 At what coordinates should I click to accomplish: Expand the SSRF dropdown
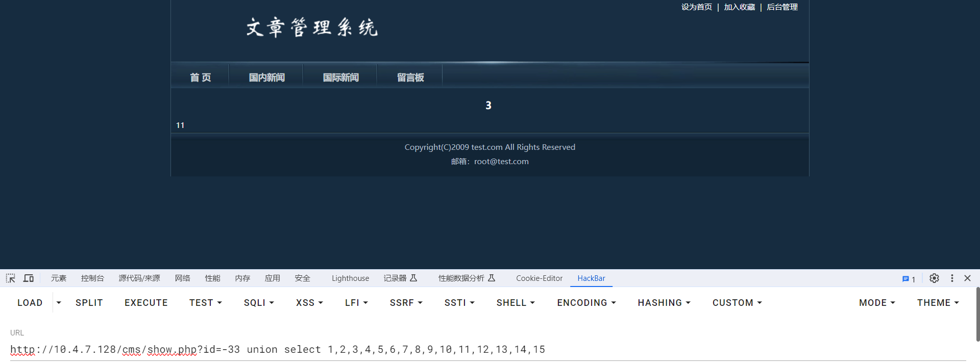406,303
